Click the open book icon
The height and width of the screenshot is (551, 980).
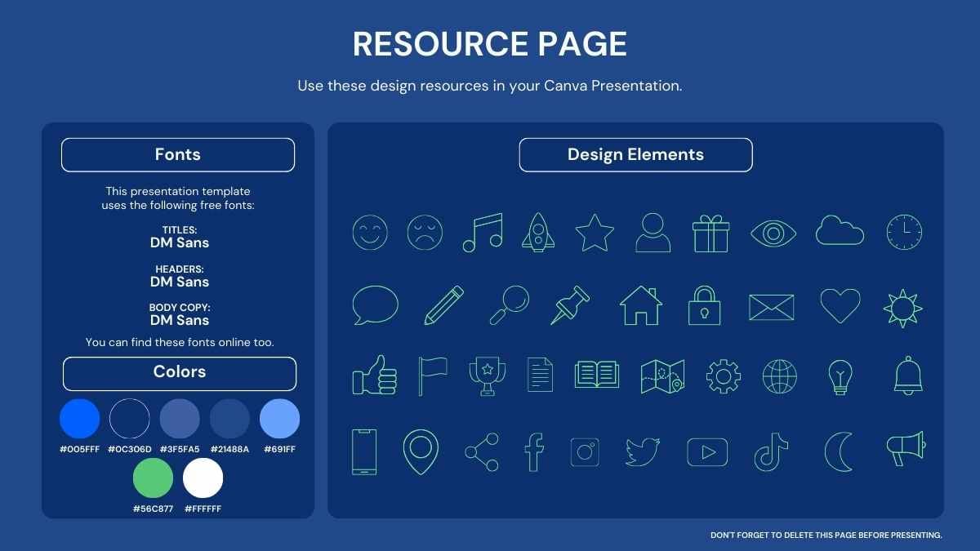598,375
